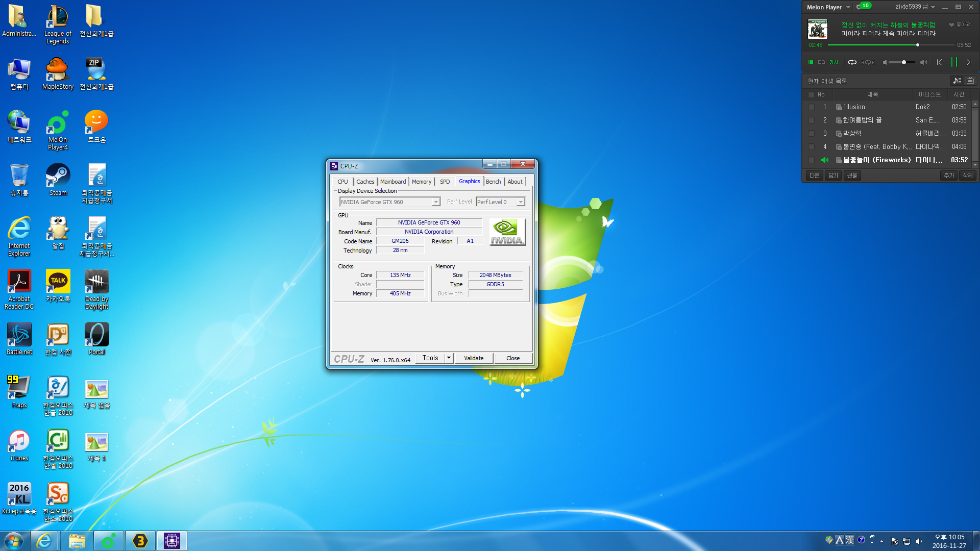Go to previous track in Melon Player
The height and width of the screenshot is (551, 980).
click(x=939, y=62)
